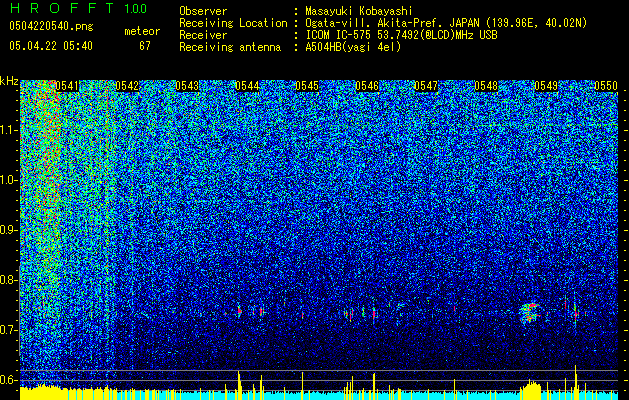Click the 0546 time marker

[367, 86]
